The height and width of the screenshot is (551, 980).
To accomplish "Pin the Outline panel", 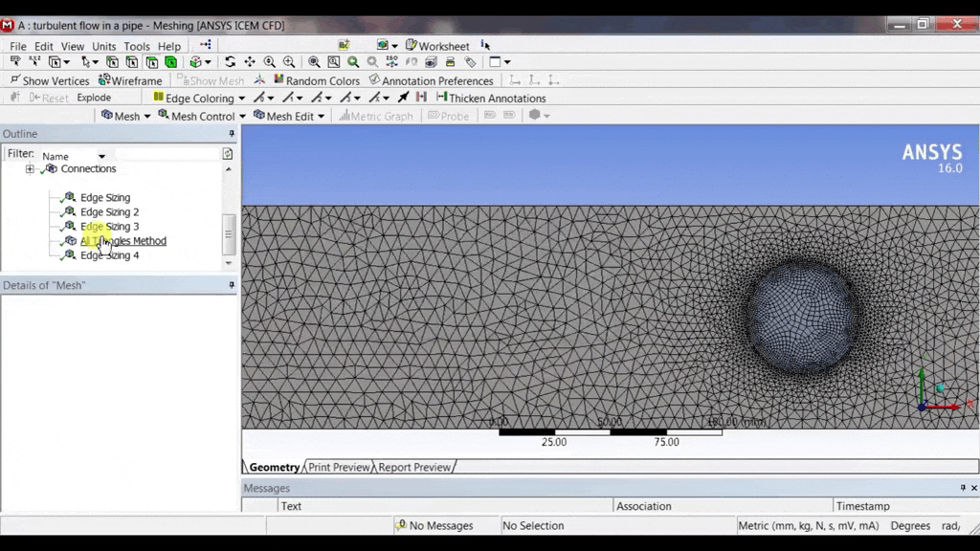I will [231, 134].
